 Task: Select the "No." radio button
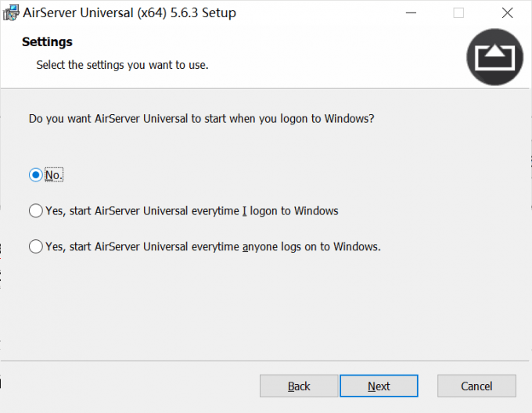(x=35, y=175)
